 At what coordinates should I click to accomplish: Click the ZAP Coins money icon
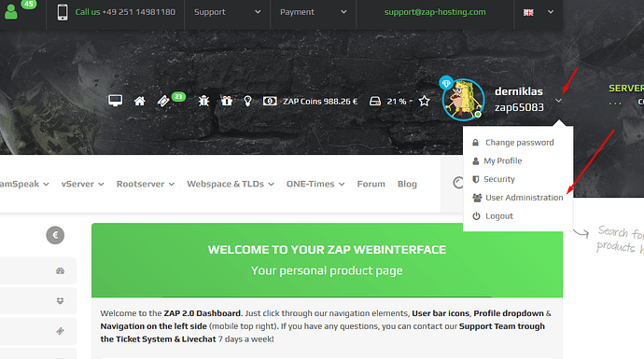pos(270,101)
